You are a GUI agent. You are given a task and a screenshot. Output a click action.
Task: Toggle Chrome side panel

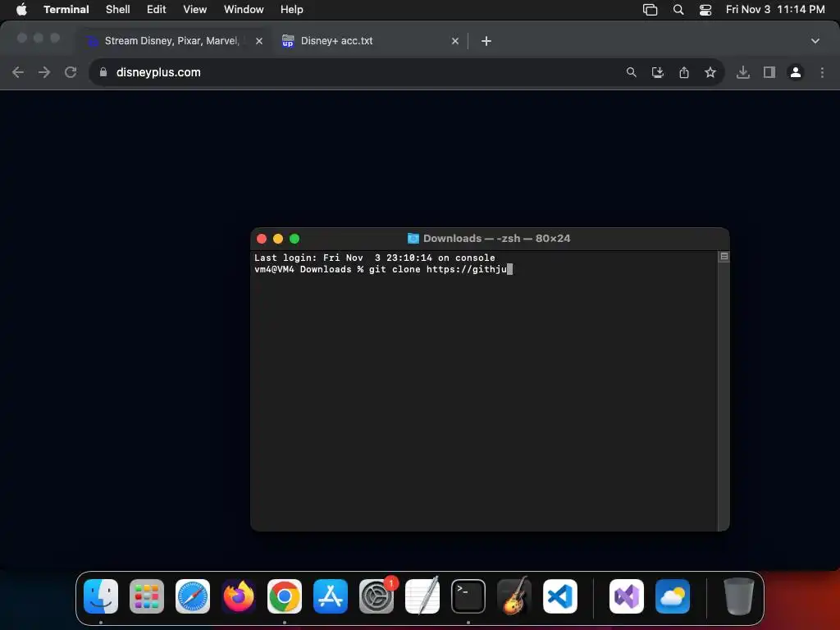(x=769, y=72)
